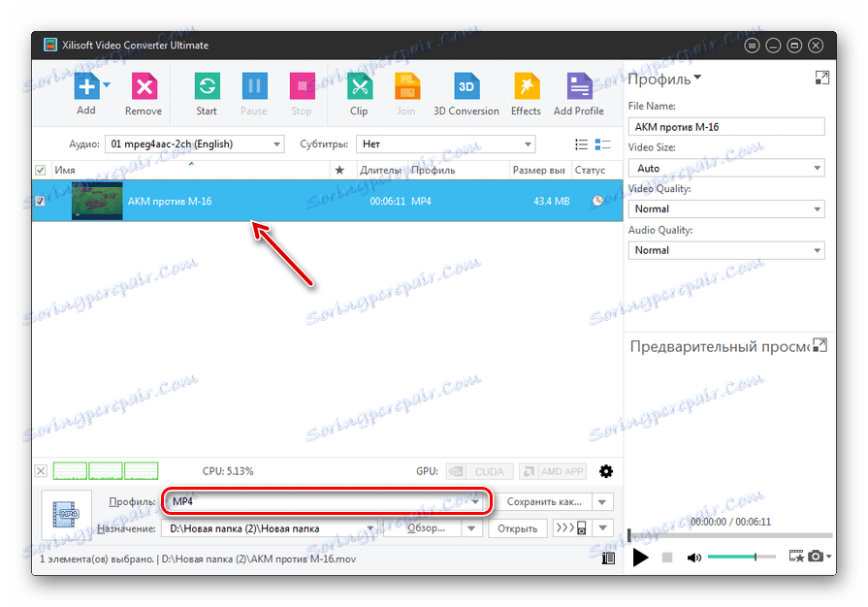
Task: Click the preview playback progress slider
Action: click(730, 535)
